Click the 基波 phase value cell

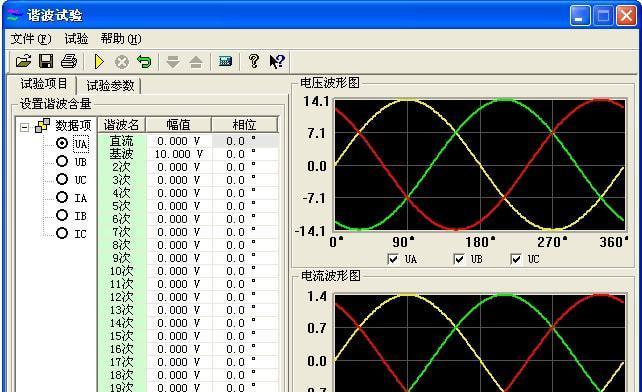tap(245, 154)
